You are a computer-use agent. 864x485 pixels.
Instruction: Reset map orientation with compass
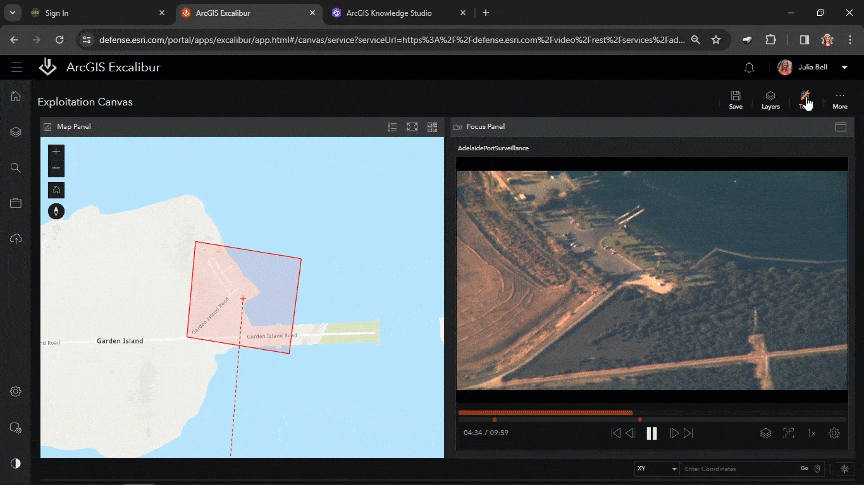[56, 211]
